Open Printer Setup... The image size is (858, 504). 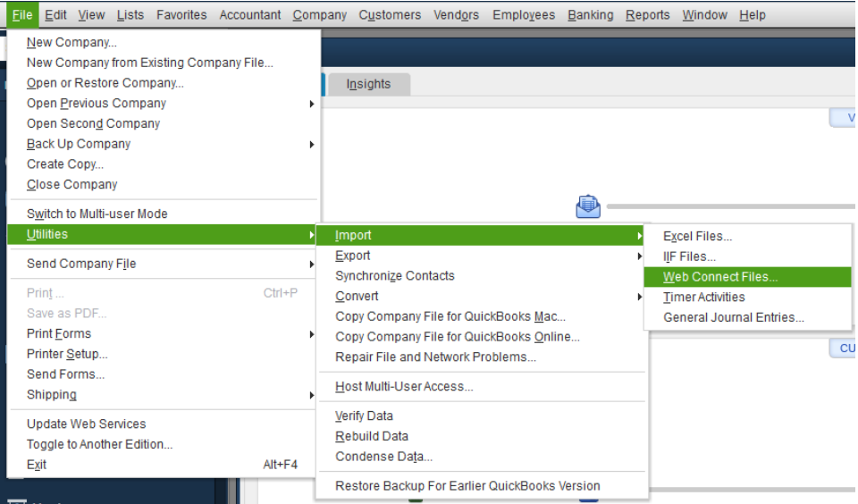point(163,354)
